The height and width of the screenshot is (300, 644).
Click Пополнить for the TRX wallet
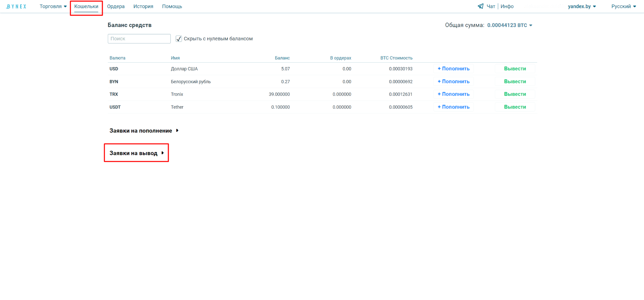453,94
